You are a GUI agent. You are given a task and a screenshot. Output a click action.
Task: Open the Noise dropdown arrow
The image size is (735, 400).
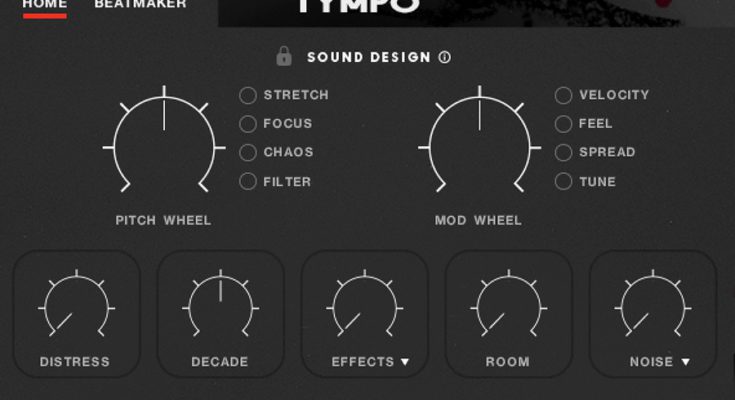[685, 362]
